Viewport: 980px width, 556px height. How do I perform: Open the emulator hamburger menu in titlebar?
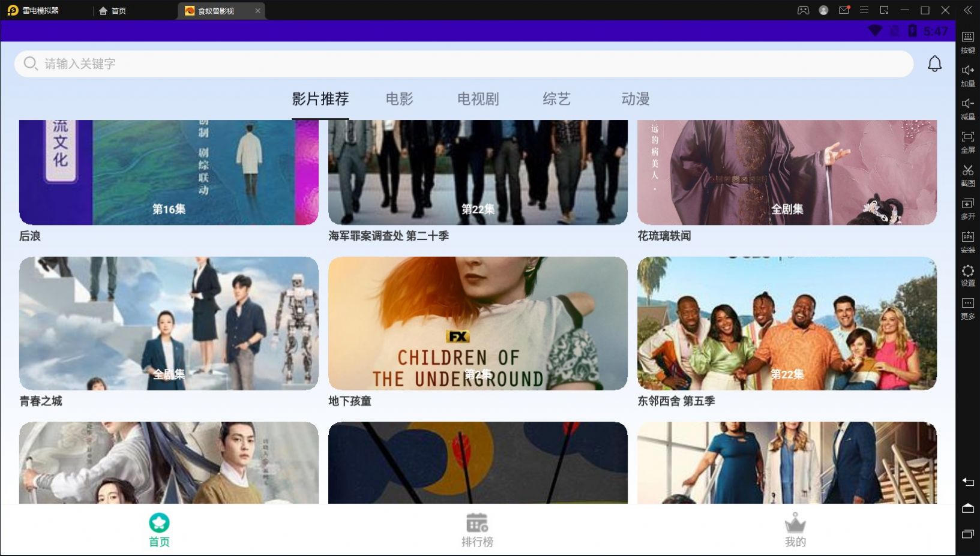[x=864, y=10]
